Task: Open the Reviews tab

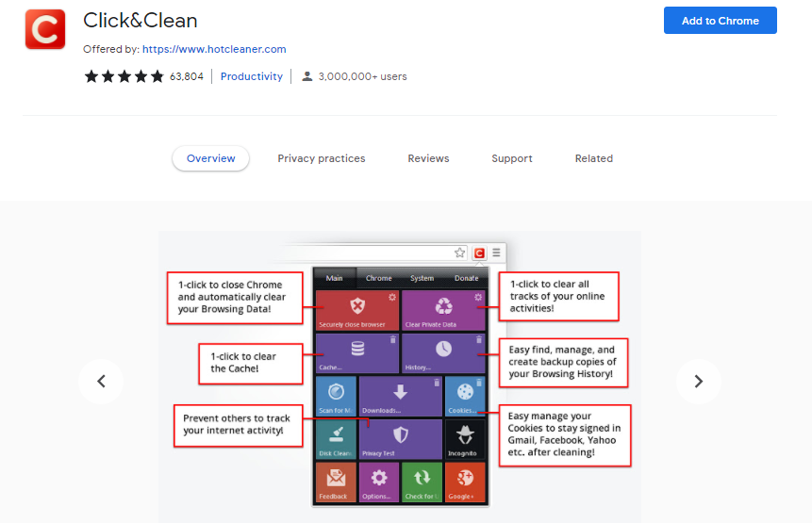Action: click(428, 158)
